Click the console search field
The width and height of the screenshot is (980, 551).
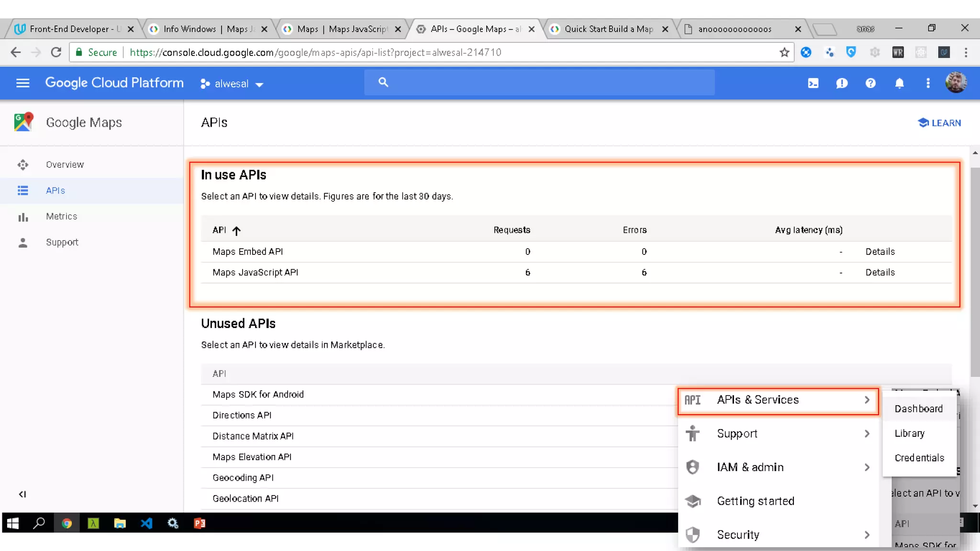click(x=539, y=82)
